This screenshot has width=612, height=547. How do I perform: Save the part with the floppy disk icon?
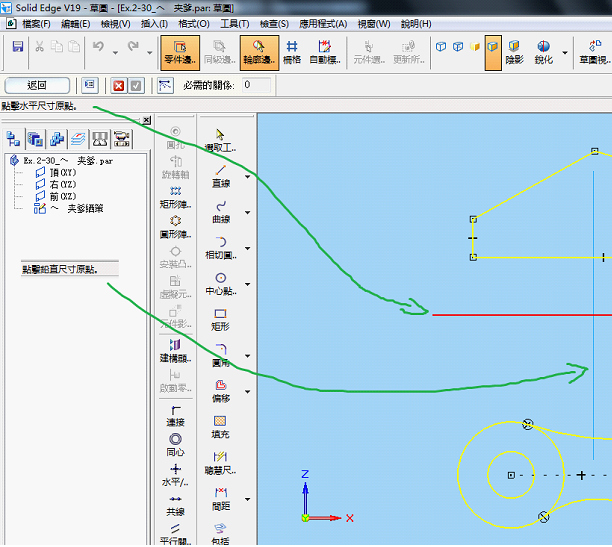coord(18,46)
